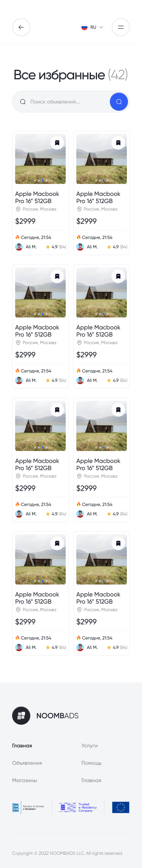The width and height of the screenshot is (142, 868).
Task: Select the first listing's house photo thumbnail
Action: click(41, 159)
